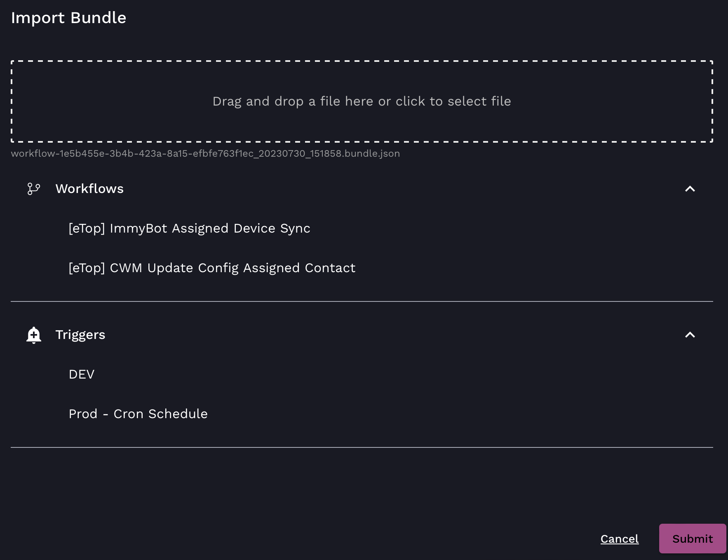Select the [eTop] ImmyBot Assigned Device Sync workflow

pos(189,228)
